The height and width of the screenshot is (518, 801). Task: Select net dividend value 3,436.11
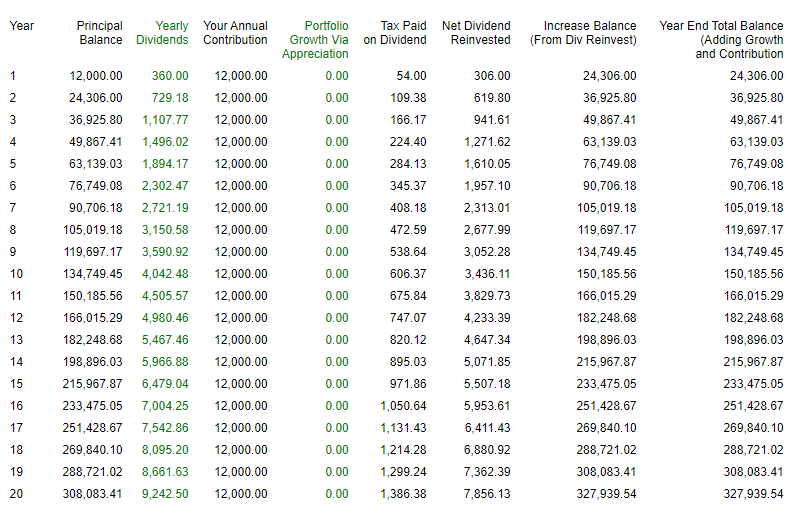tap(487, 274)
